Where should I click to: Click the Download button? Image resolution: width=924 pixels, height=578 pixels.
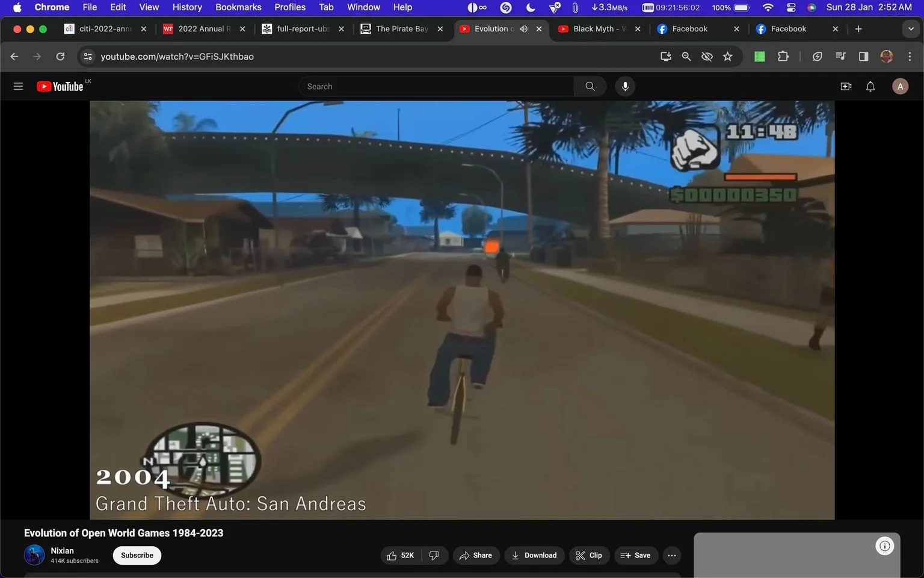coord(534,555)
